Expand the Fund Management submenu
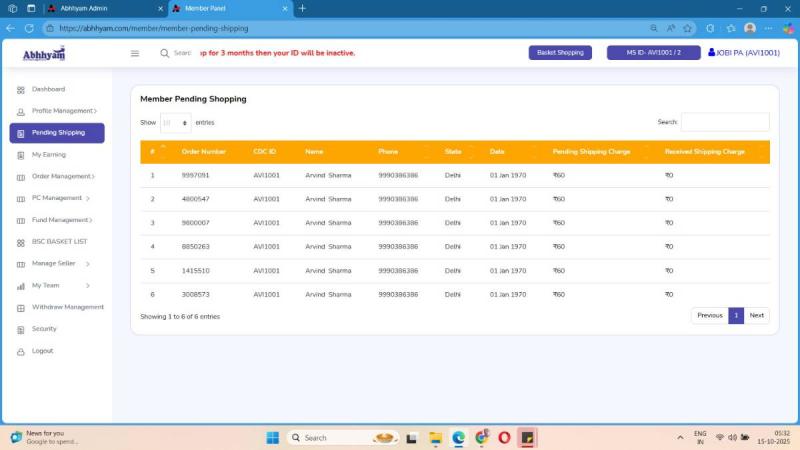 (62, 220)
